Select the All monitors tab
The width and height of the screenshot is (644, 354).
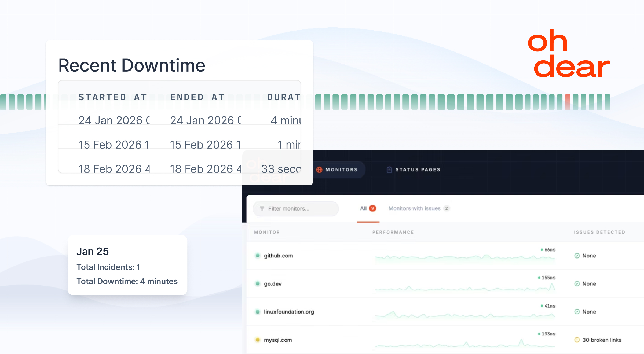tap(368, 208)
